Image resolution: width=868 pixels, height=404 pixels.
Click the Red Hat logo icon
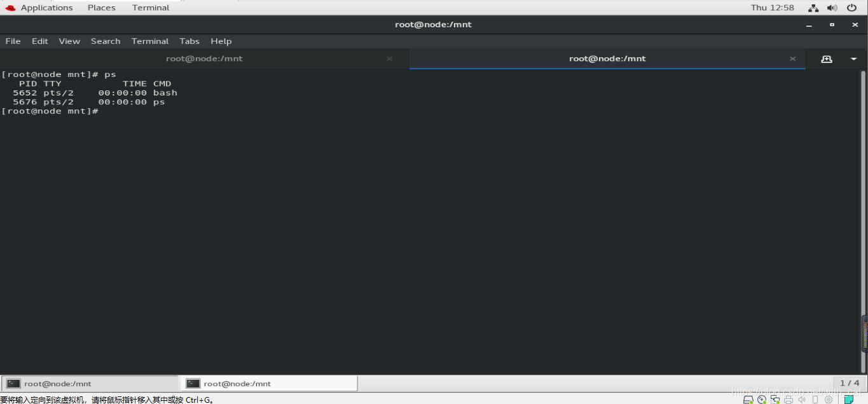(x=10, y=8)
